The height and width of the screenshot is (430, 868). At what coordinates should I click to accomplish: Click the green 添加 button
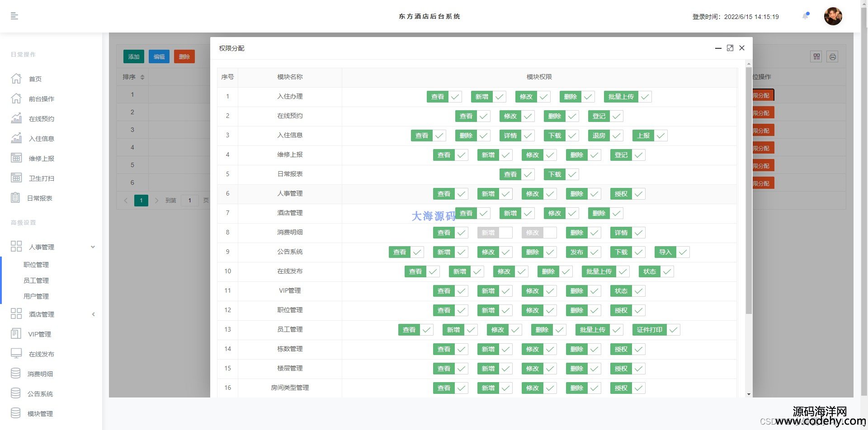(x=134, y=56)
